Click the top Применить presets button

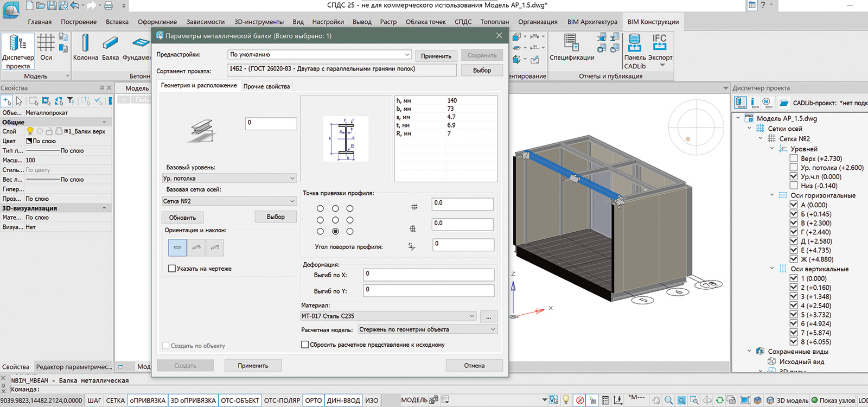pos(436,56)
